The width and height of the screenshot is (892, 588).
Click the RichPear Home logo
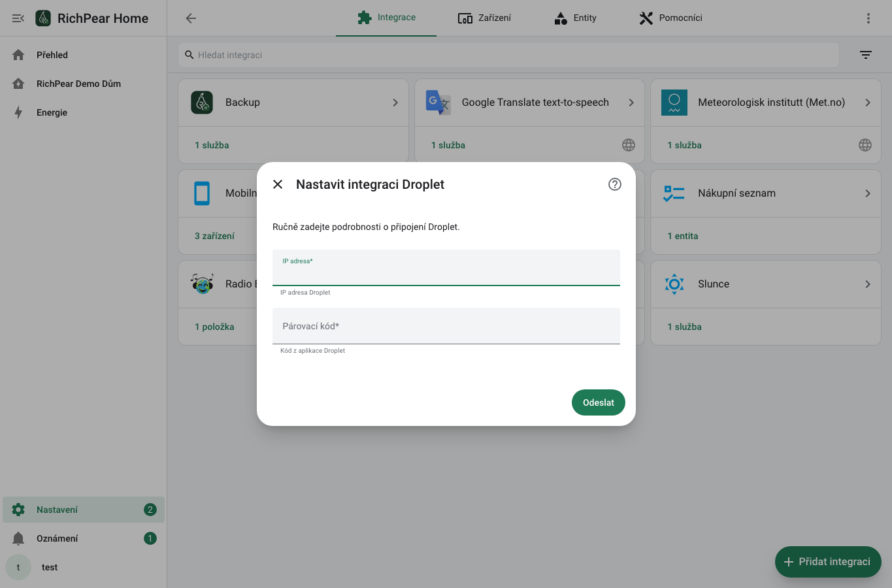[x=43, y=18]
